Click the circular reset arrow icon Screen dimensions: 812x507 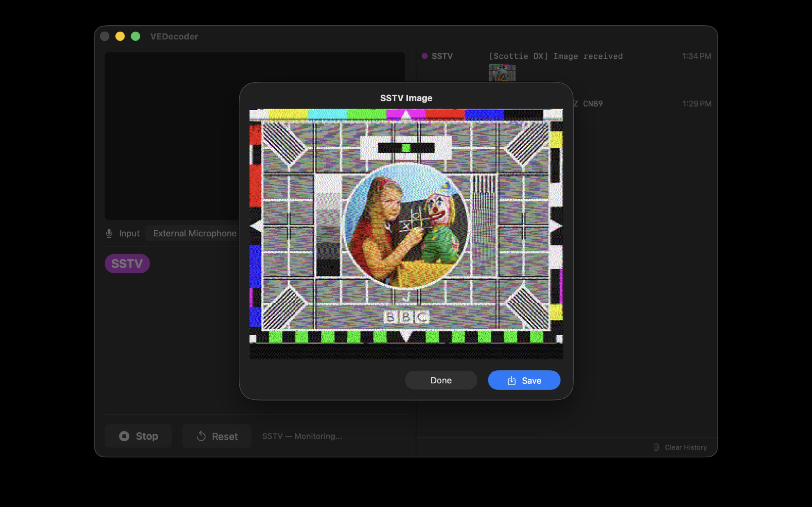[x=201, y=436]
